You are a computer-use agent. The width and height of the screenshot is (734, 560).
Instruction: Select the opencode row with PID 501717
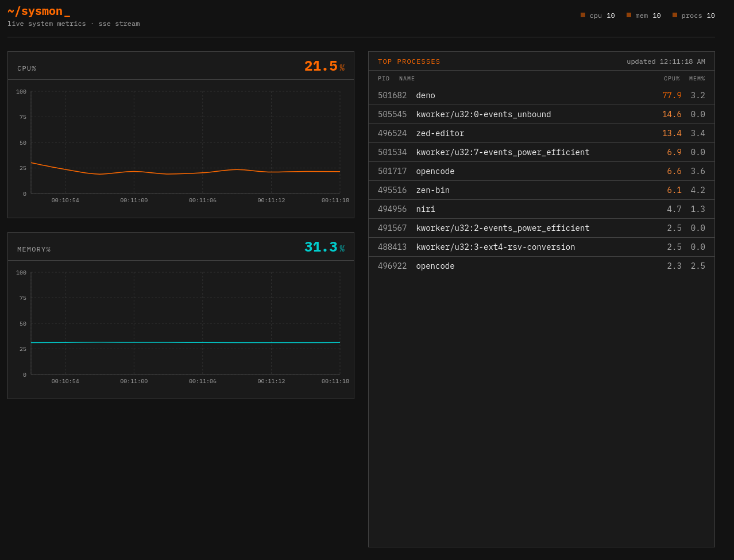click(x=542, y=171)
